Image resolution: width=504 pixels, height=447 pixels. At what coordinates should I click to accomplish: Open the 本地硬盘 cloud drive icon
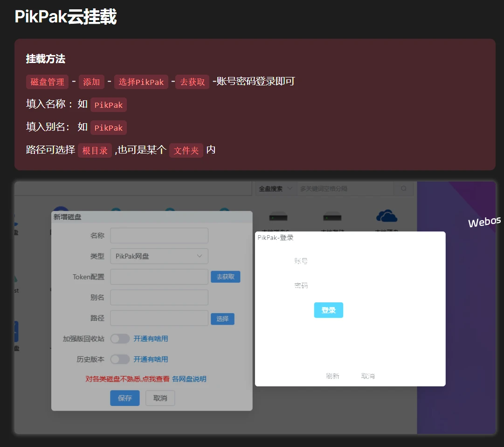387,216
